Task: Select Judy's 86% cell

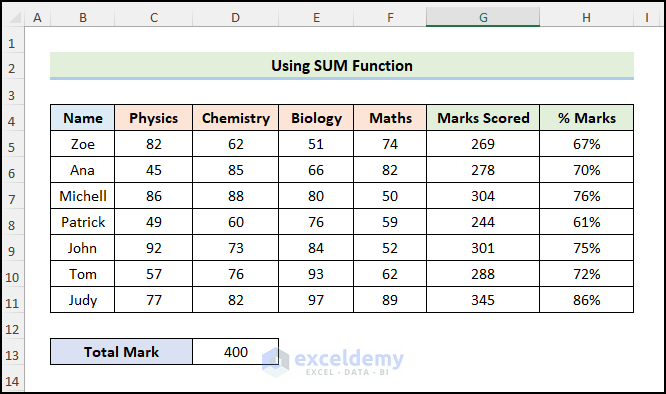Action: click(x=586, y=300)
